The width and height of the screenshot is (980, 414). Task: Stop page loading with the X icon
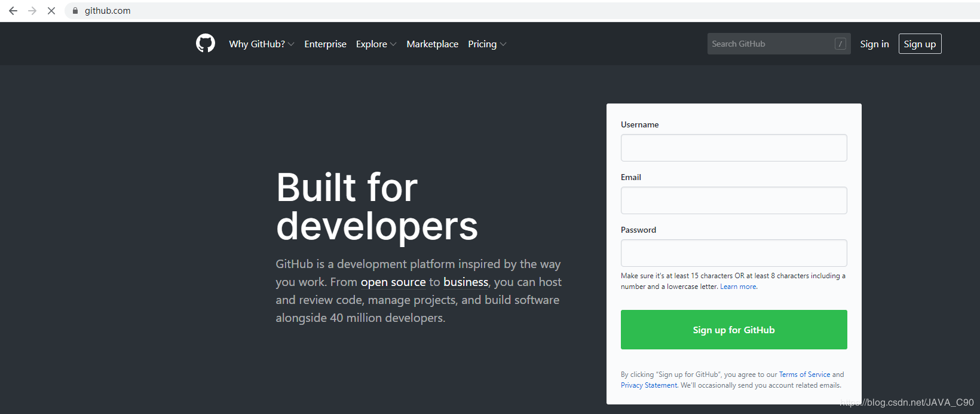[51, 11]
